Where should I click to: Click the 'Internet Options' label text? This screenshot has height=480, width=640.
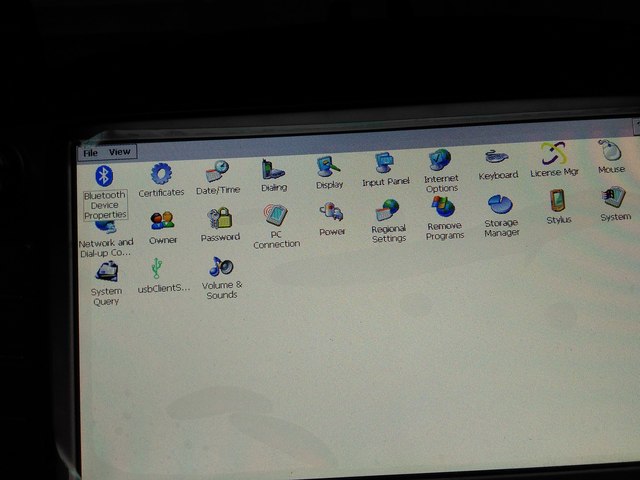tap(441, 184)
